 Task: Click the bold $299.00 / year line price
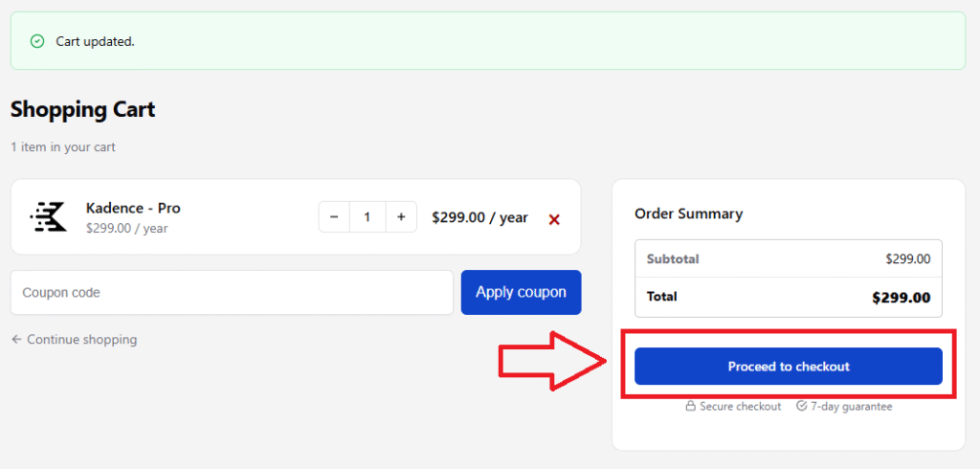click(480, 217)
